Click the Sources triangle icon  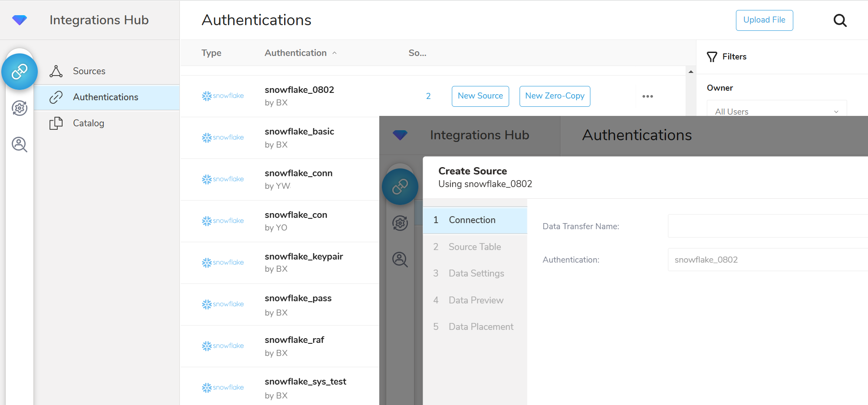coord(56,71)
